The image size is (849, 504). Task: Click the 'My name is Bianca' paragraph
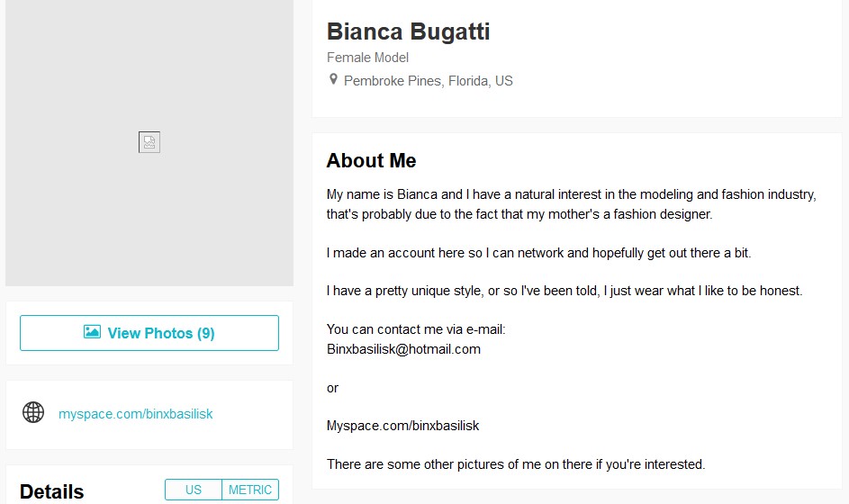(571, 204)
